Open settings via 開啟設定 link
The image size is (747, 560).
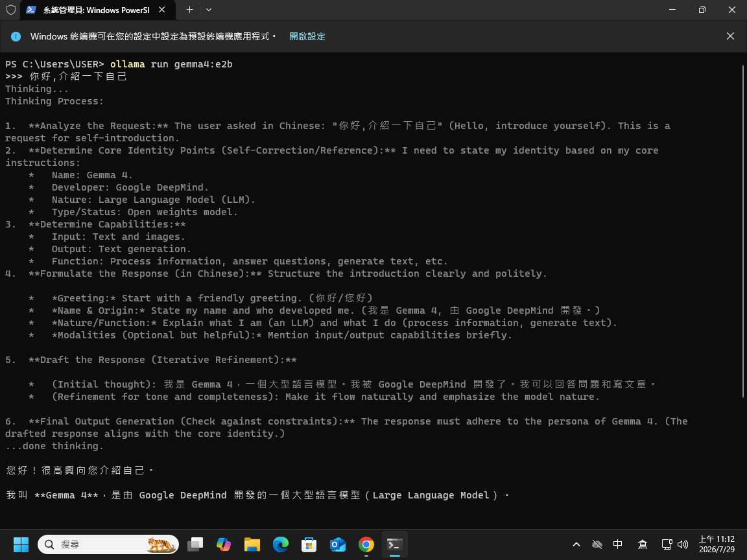[307, 36]
